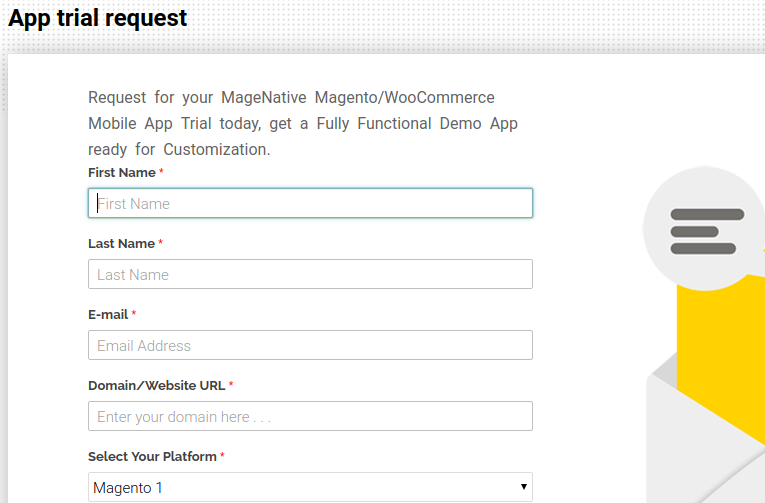
Task: Click the domain input field
Action: pos(310,416)
